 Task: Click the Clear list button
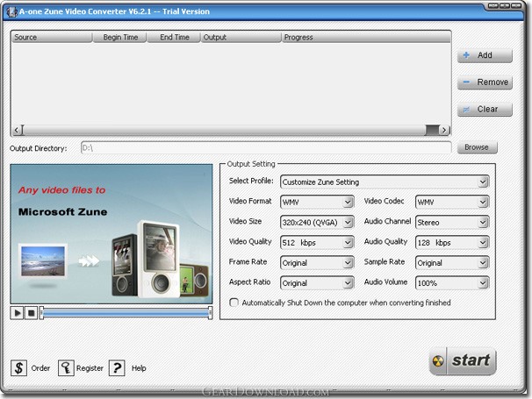[485, 109]
